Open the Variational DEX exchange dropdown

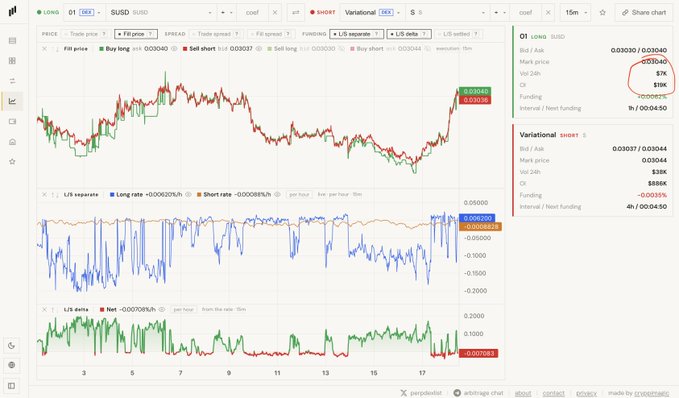372,13
